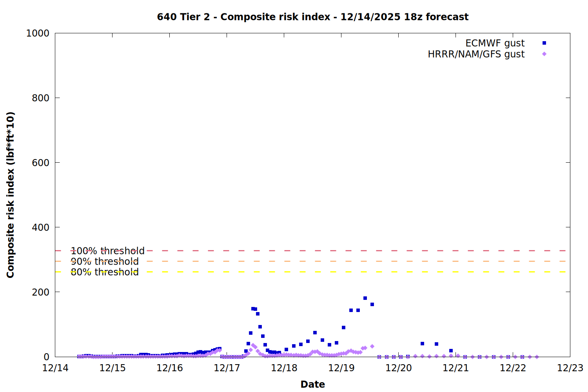Viewport: 588px width, 392px height.
Task: Click the Composite risk index y-axis title
Action: pos(11,195)
